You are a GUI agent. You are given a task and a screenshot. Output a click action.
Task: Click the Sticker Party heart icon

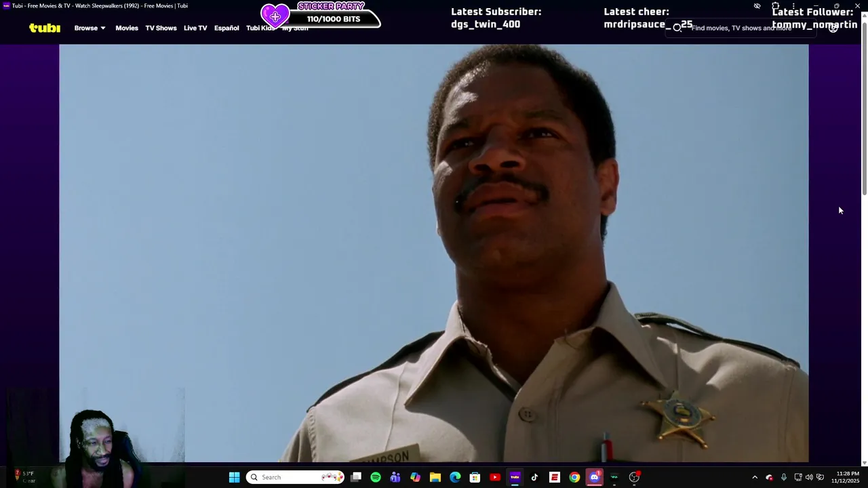(x=275, y=16)
